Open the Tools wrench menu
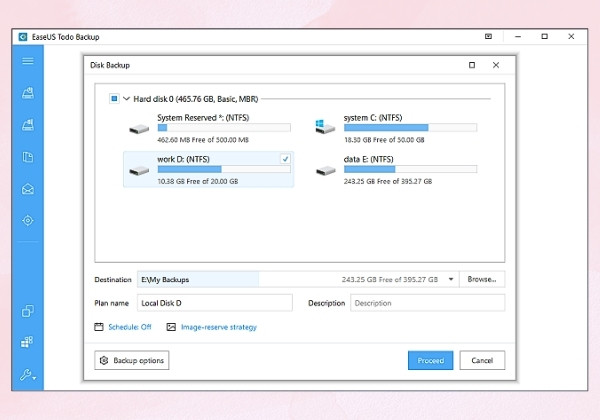Viewport: 600px width, 420px height. point(28,375)
